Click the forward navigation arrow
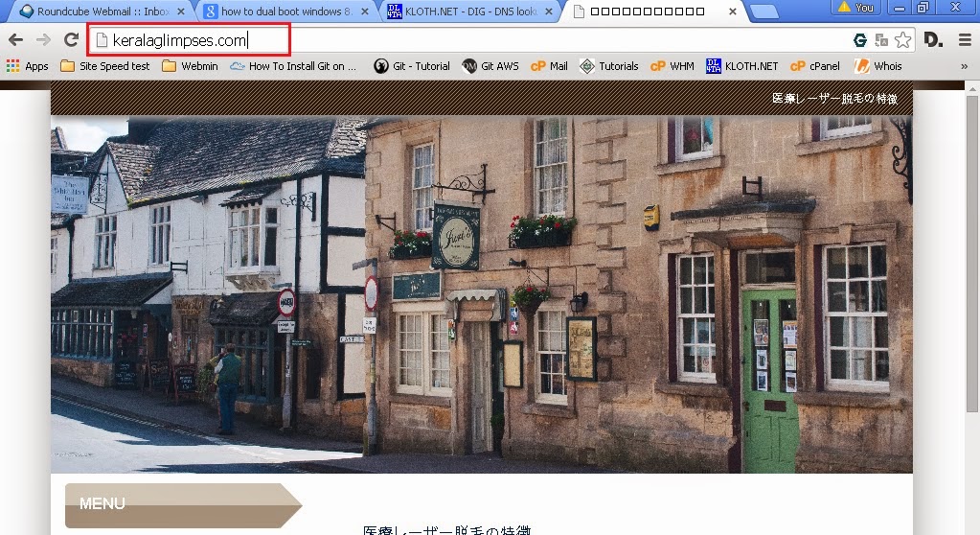Viewport: 980px width, 535px height. click(x=43, y=40)
